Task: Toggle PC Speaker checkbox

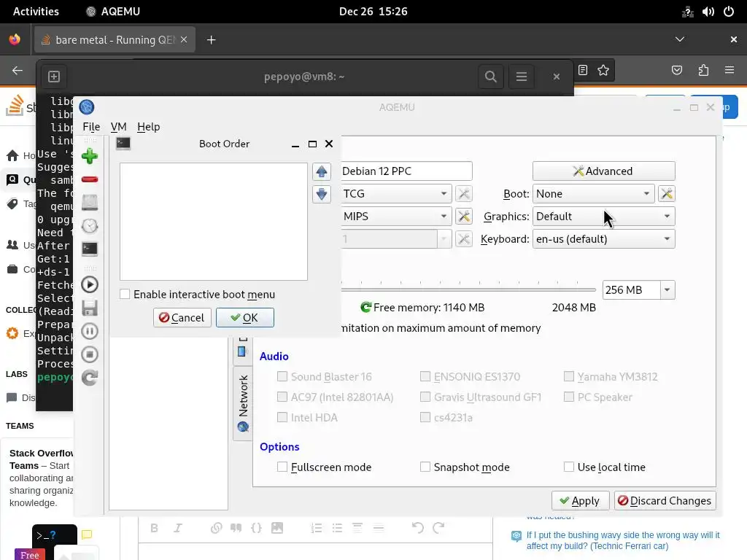Action: click(x=569, y=397)
